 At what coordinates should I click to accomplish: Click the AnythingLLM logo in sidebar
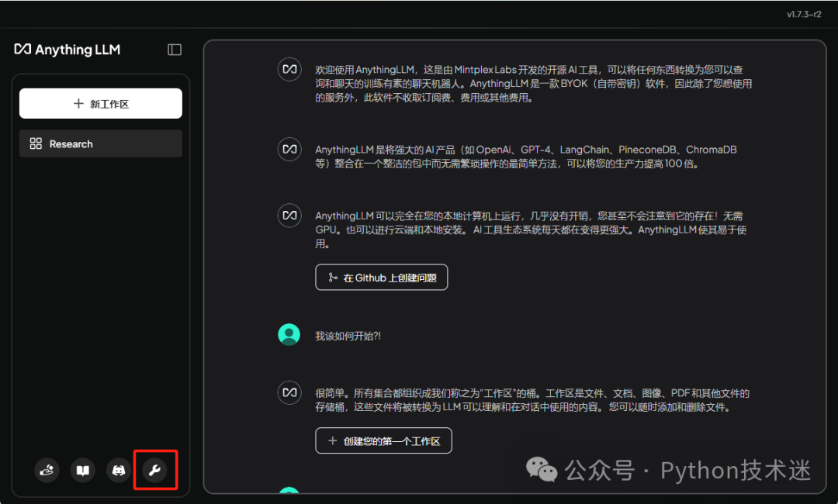click(68, 50)
